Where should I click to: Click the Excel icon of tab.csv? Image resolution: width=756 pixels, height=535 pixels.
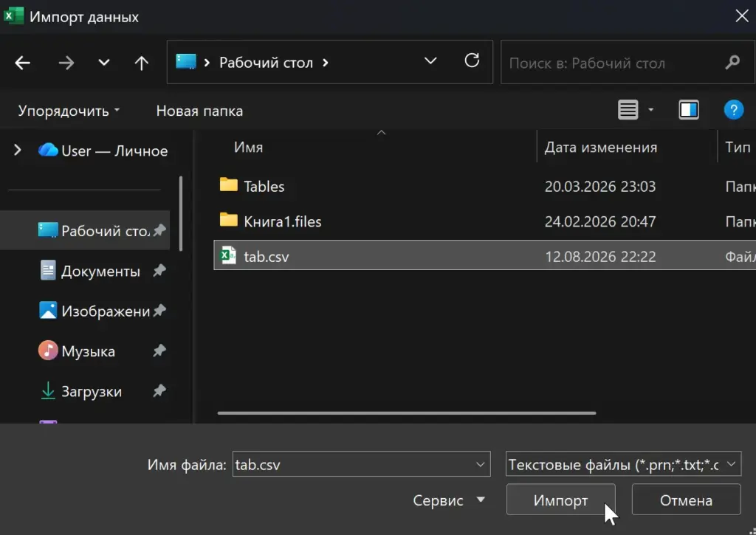(228, 255)
